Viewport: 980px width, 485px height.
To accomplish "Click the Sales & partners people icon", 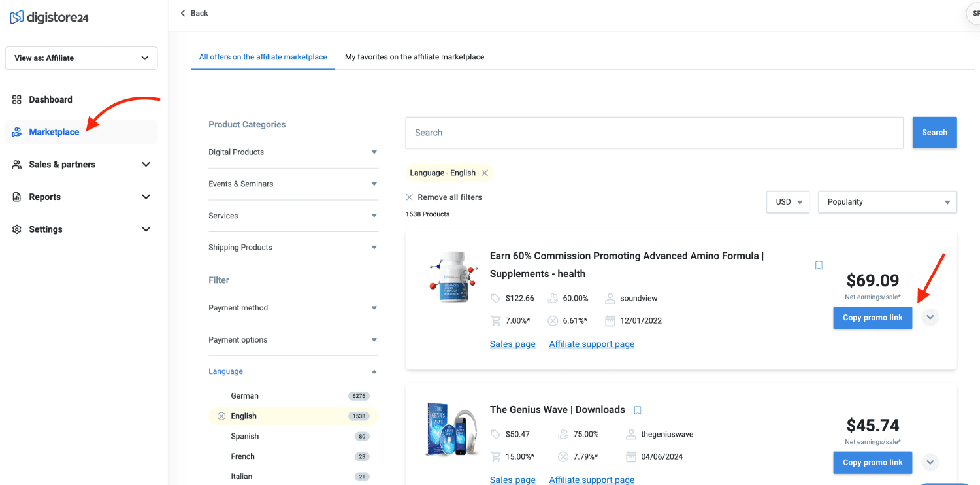I will (x=17, y=165).
